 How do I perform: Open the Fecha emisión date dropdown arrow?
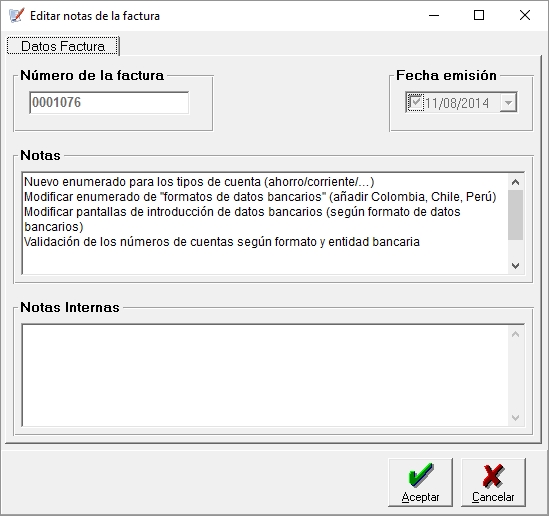(x=508, y=102)
